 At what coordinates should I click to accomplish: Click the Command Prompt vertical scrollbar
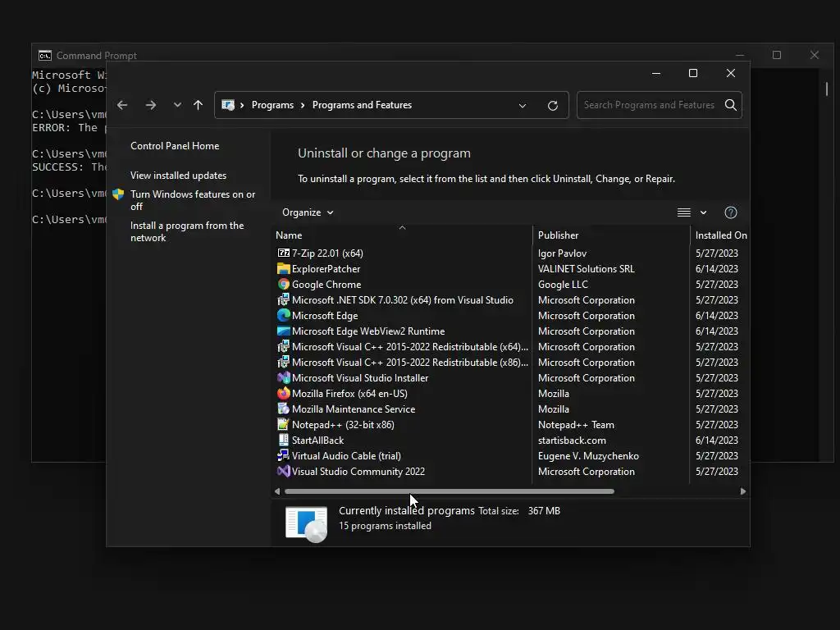click(827, 89)
